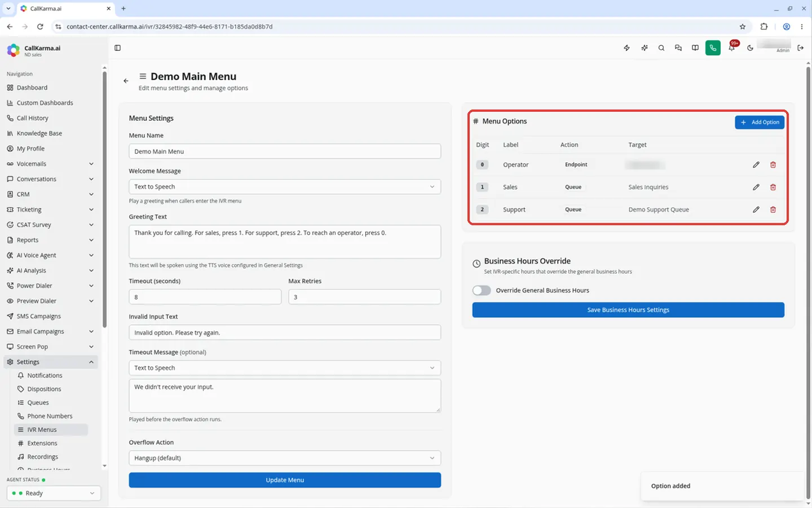The width and height of the screenshot is (812, 508).
Task: Expand the Reports sidebar section
Action: [x=50, y=240]
